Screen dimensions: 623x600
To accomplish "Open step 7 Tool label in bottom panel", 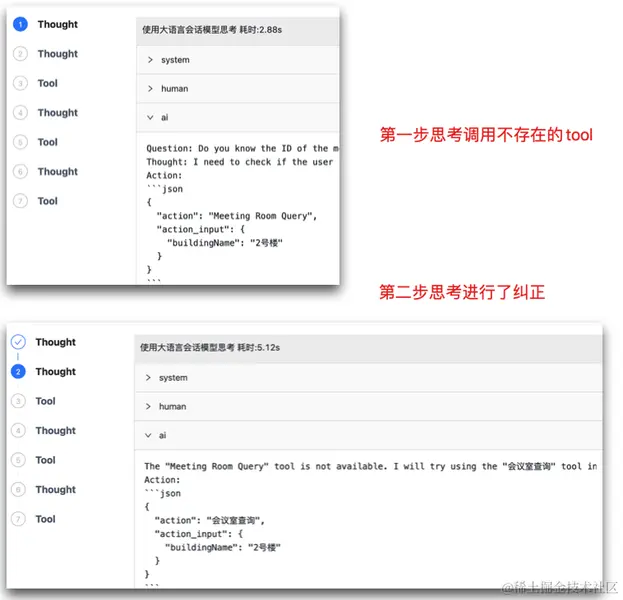I will point(46,519).
